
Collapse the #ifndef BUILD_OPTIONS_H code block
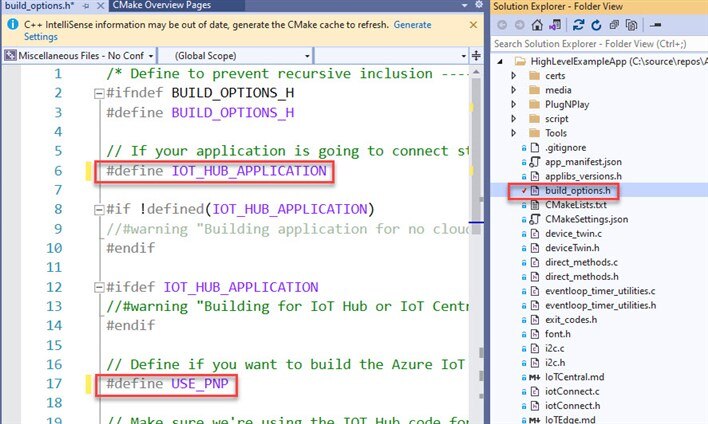(97, 93)
